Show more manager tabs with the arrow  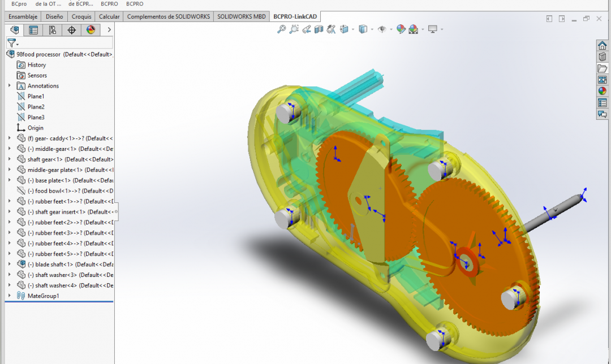point(109,29)
